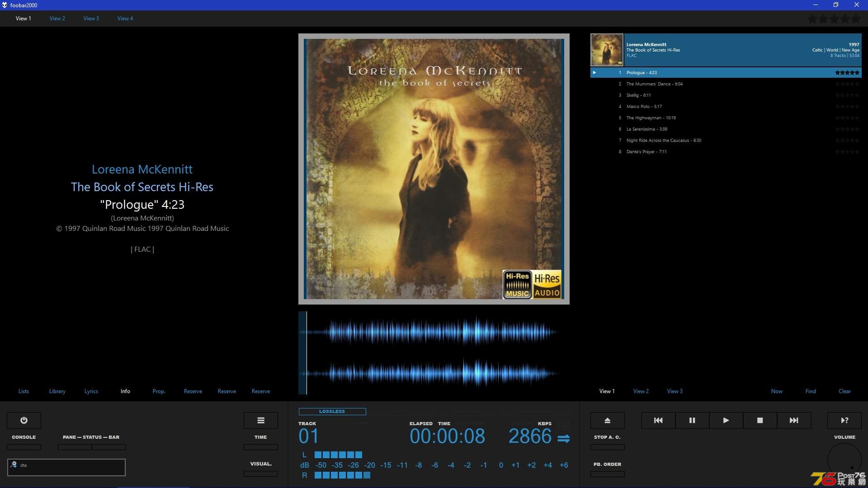Switch to top View 2 tab

57,19
